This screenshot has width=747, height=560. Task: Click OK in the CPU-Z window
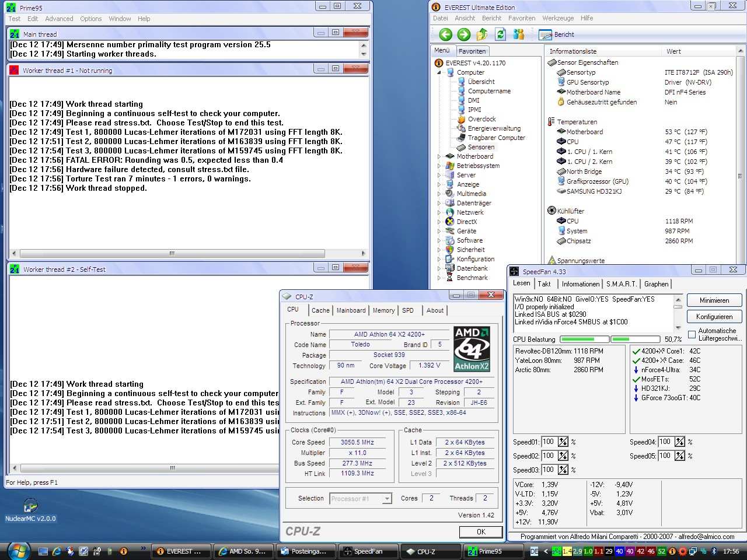(x=481, y=532)
